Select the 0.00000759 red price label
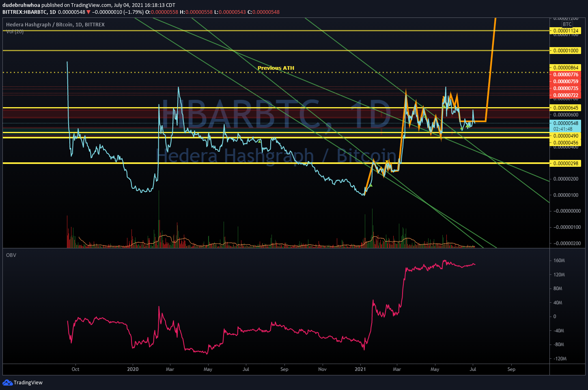This screenshot has height=390, width=588. click(x=565, y=82)
